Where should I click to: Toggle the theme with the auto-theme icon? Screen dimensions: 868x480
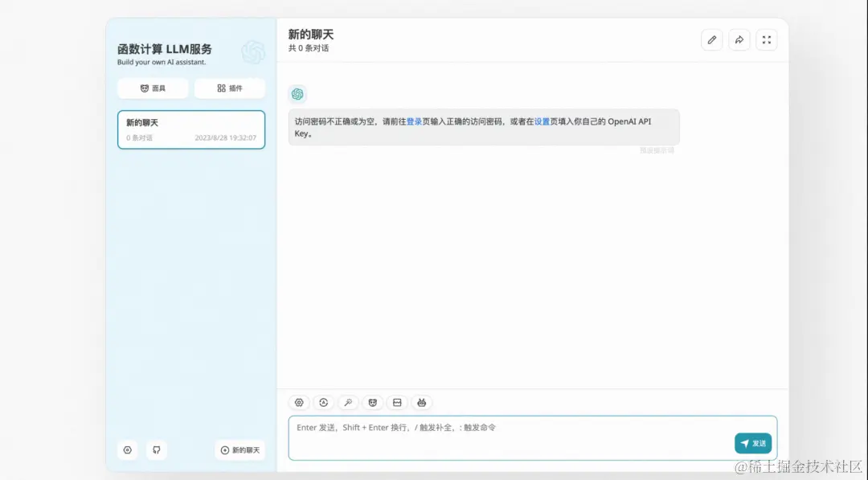(x=323, y=402)
